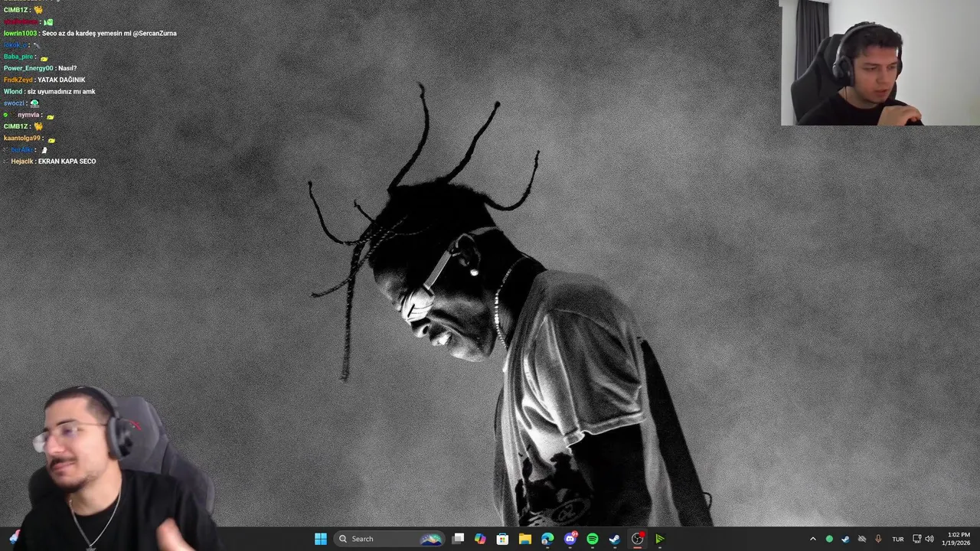980x551 pixels.
Task: Open Microsoft Edge from the taskbar
Action: (x=547, y=539)
